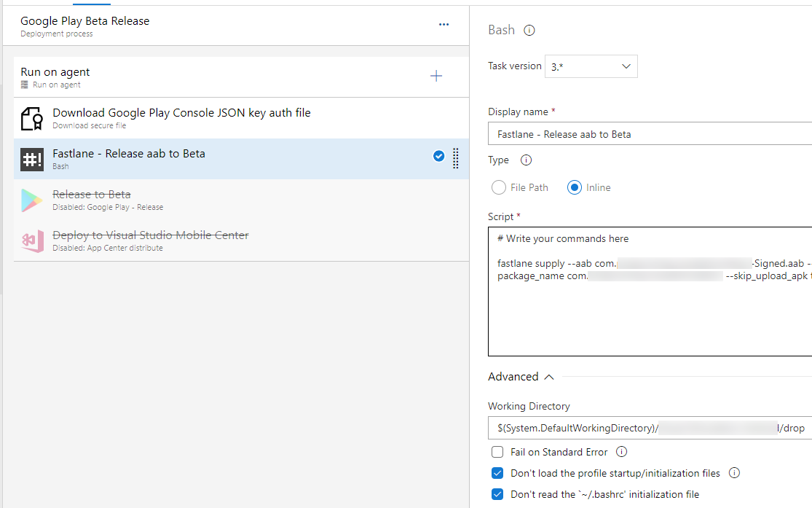The image size is (812, 508).
Task: Select the Download Google Play Console JSON key task
Action: [241, 118]
